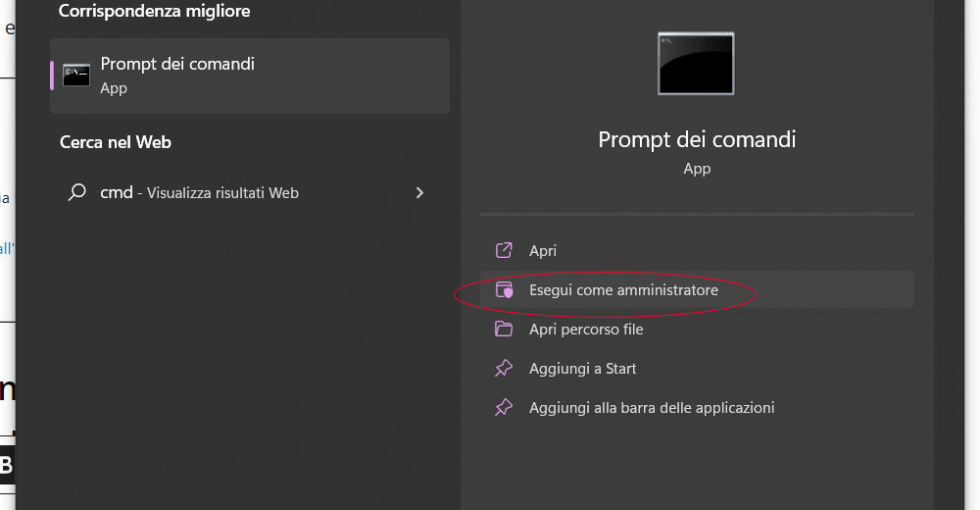The image size is (980, 510).
Task: Click the Cerca nel Web section header
Action: coord(116,142)
